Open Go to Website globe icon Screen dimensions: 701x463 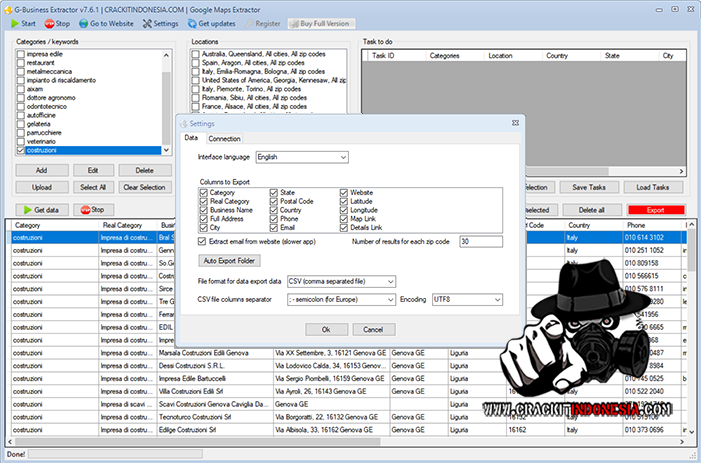coord(83,22)
